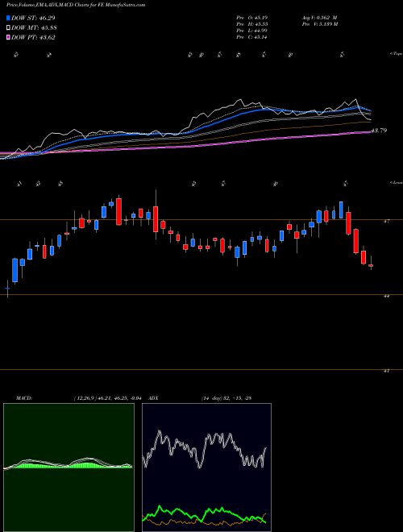Viewport: 403px width, 532px height.
Task: Click the last small red candlestick on the right
Action: (371, 265)
